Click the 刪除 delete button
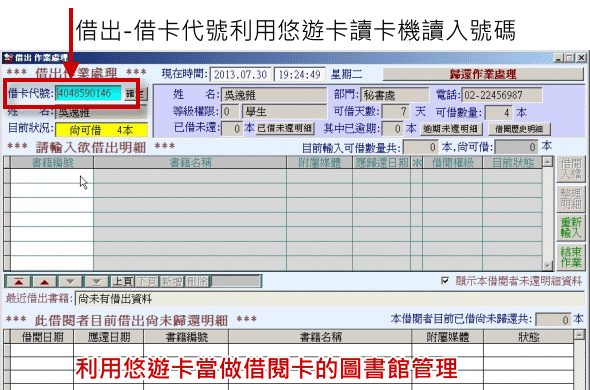The image size is (590, 390). pyautogui.click(x=197, y=282)
